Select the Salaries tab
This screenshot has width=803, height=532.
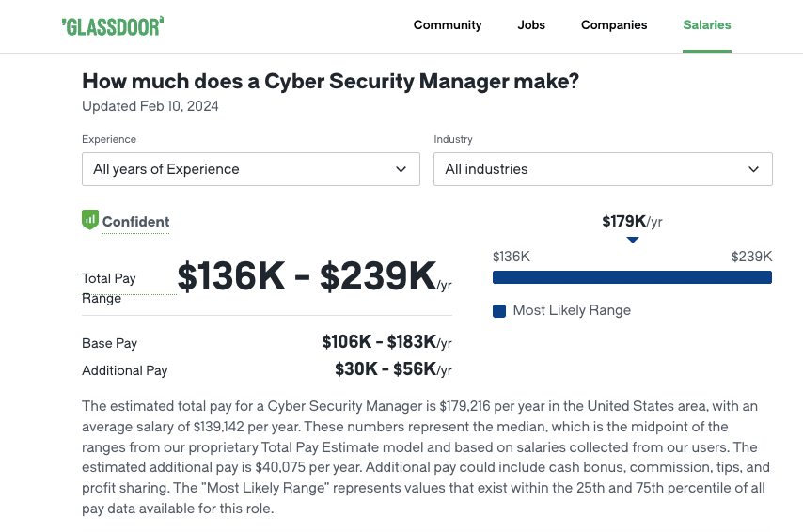707,25
